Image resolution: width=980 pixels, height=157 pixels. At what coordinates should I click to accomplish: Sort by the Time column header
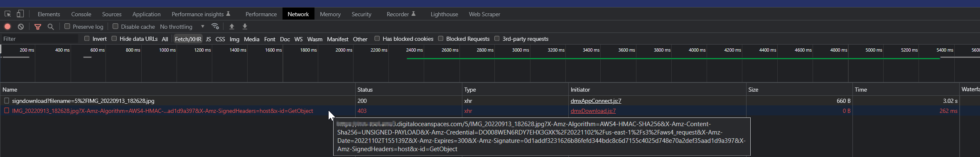coord(906,90)
